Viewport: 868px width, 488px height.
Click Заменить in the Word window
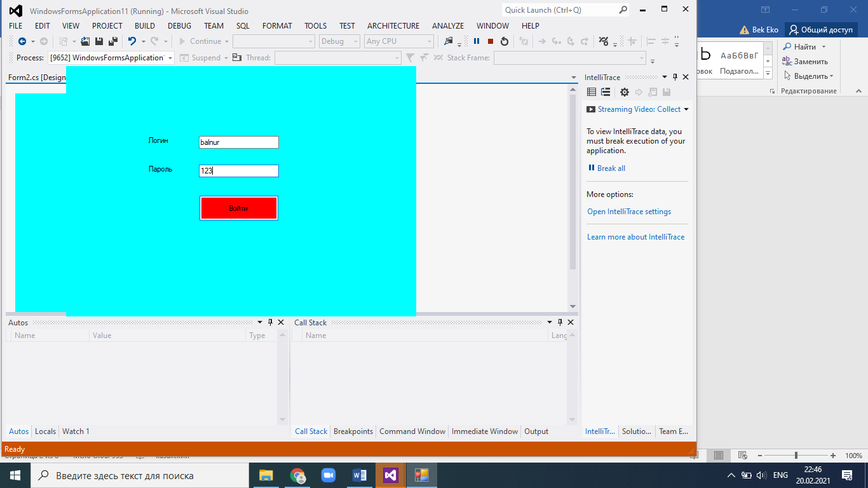pos(805,62)
